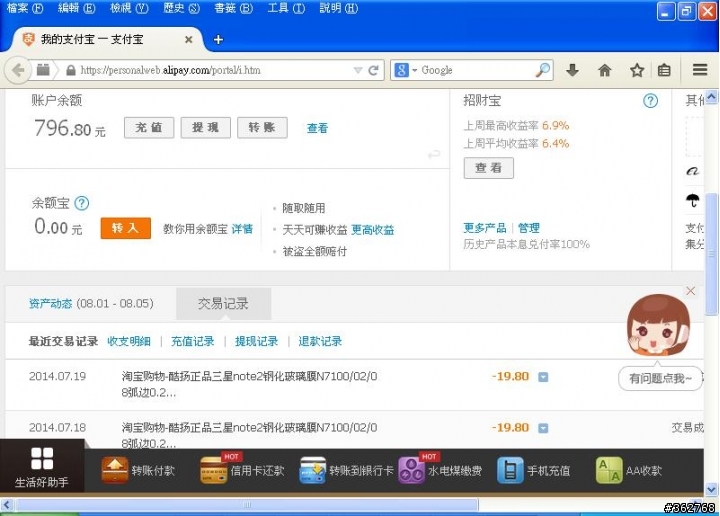Viewport: 720px width, 516px height.
Task: Click the umbrella icon in right sidebar
Action: (x=692, y=200)
